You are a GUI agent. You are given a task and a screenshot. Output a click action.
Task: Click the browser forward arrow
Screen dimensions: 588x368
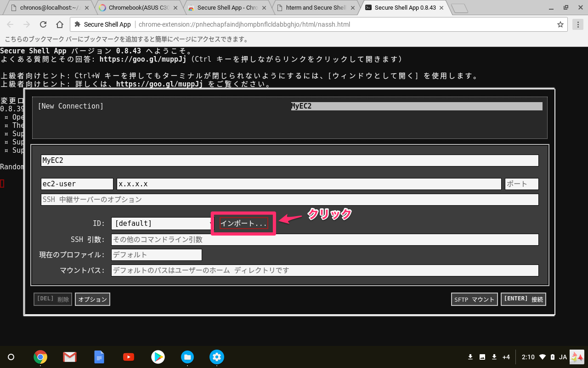click(27, 24)
